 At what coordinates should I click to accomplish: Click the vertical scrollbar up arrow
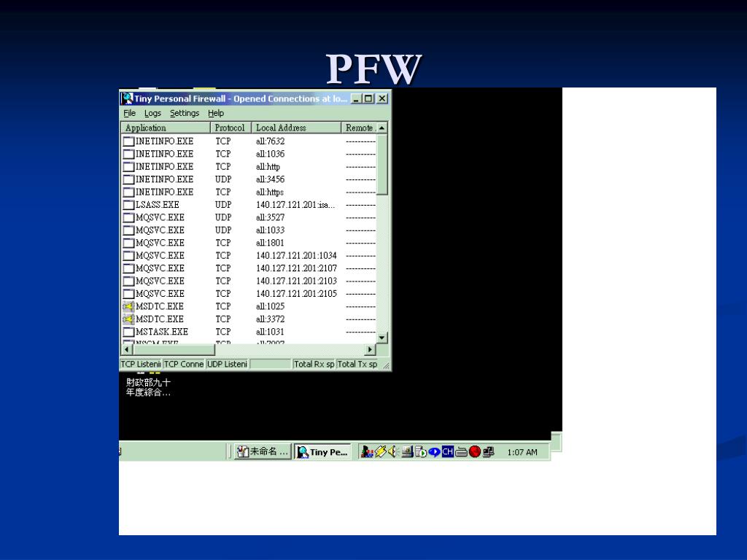[382, 128]
